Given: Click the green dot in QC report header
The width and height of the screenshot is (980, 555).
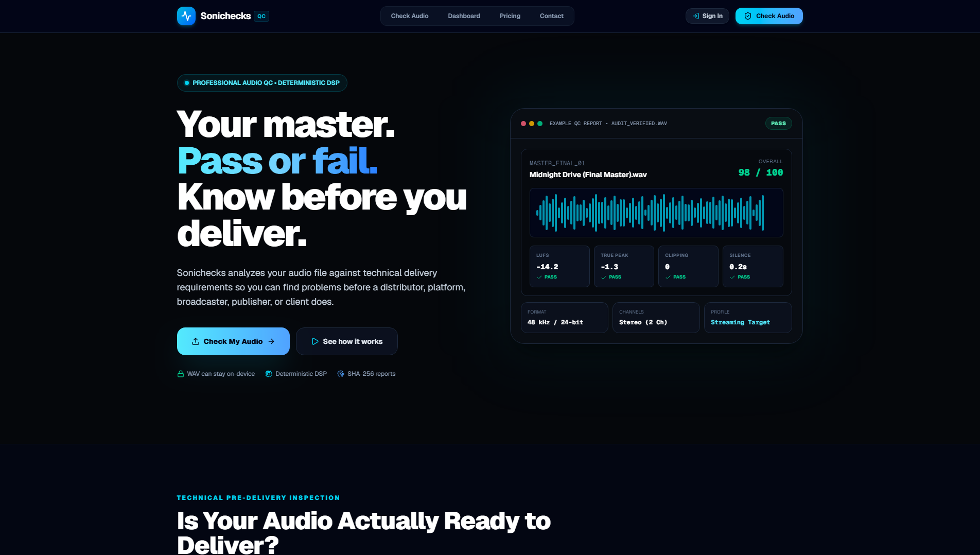Looking at the screenshot, I should click(x=540, y=124).
